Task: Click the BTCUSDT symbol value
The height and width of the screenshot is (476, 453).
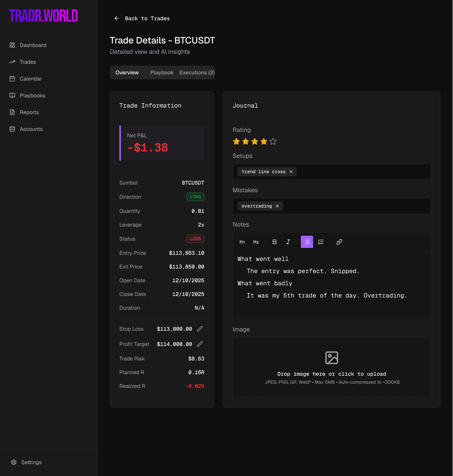Action: pyautogui.click(x=193, y=183)
